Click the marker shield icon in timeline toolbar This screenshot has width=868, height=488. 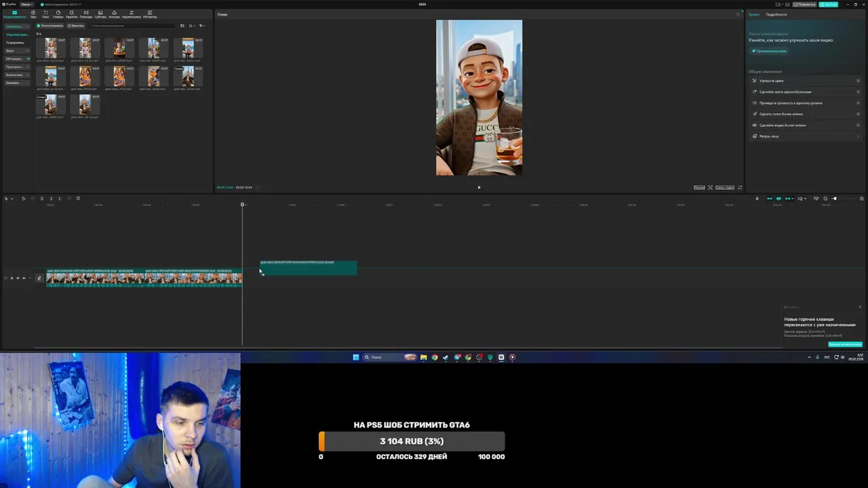pos(78,199)
